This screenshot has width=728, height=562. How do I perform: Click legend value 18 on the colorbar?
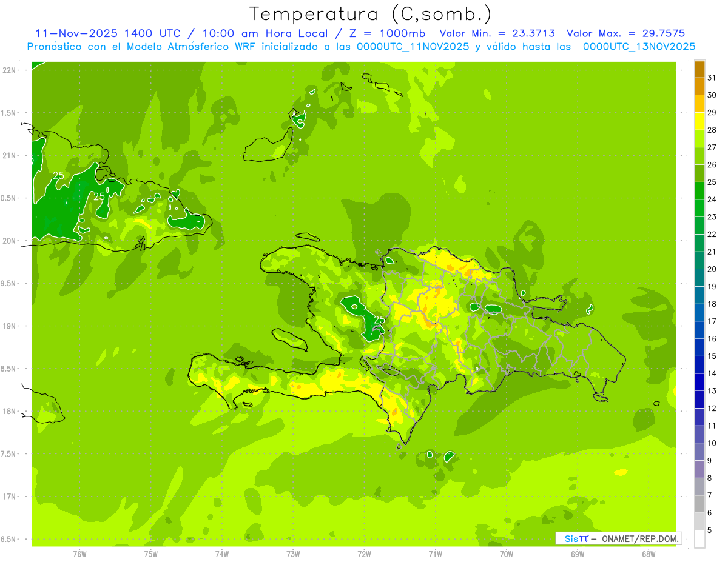712,304
